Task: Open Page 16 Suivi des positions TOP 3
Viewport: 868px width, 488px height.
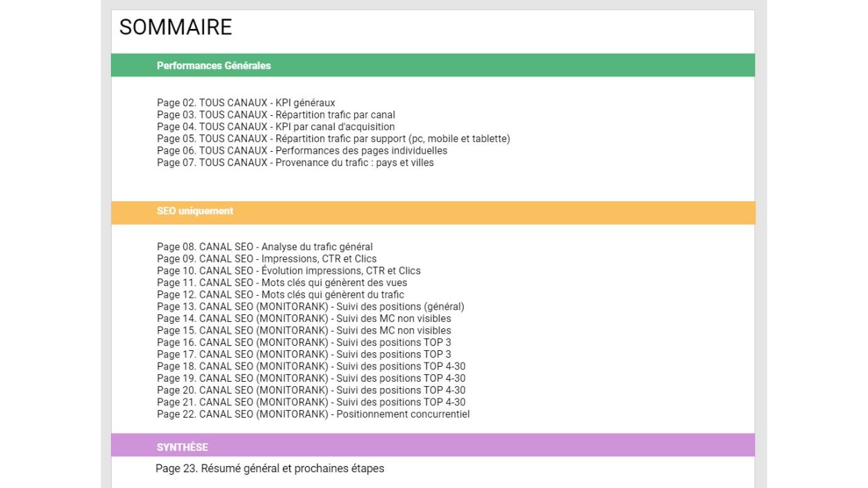Action: tap(304, 343)
